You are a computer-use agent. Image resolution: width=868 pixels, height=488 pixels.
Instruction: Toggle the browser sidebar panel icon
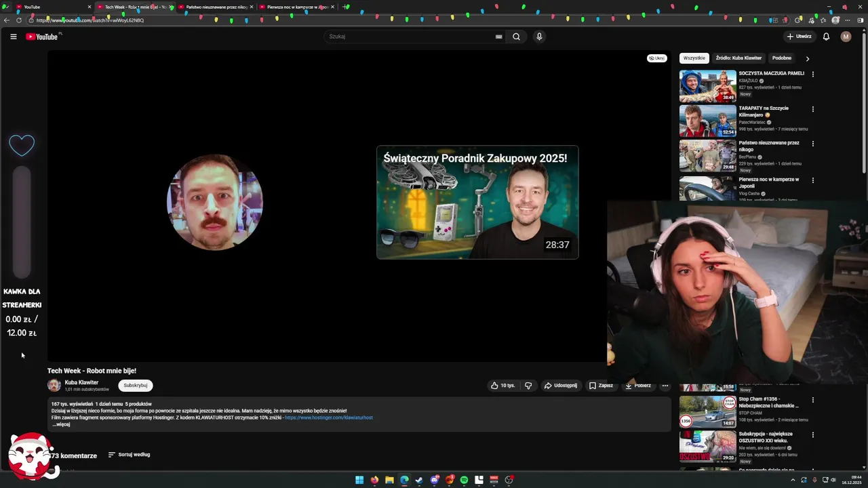[x=861, y=20]
